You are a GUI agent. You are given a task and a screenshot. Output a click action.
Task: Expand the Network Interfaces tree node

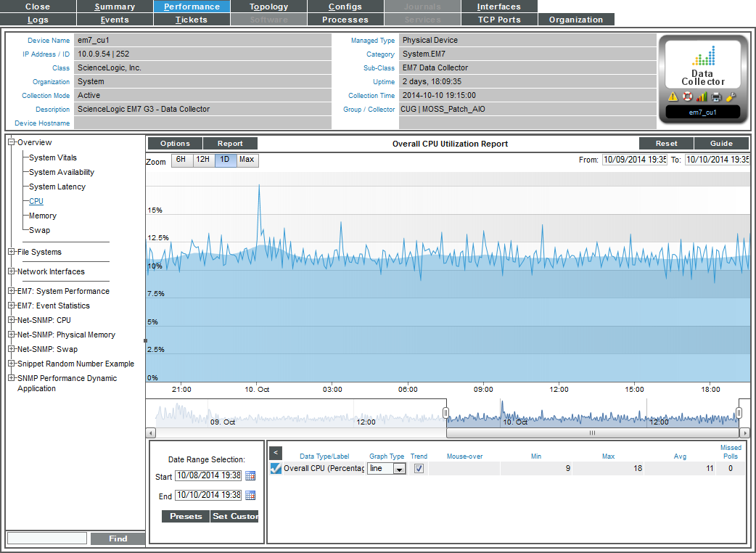(x=12, y=271)
